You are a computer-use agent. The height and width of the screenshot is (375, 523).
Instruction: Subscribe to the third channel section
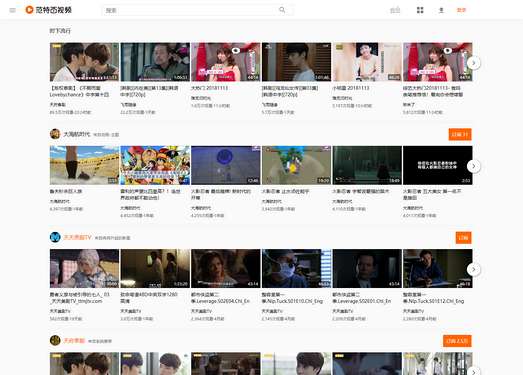[457, 341]
